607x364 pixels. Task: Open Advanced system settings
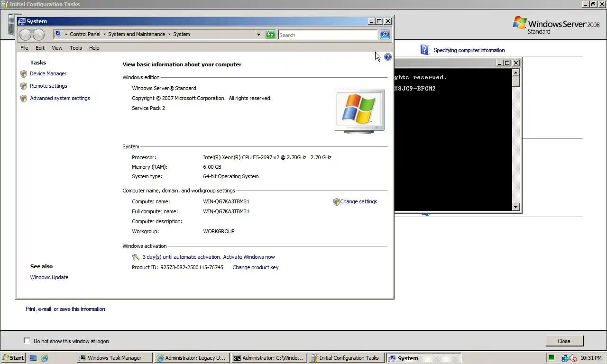[x=60, y=98]
